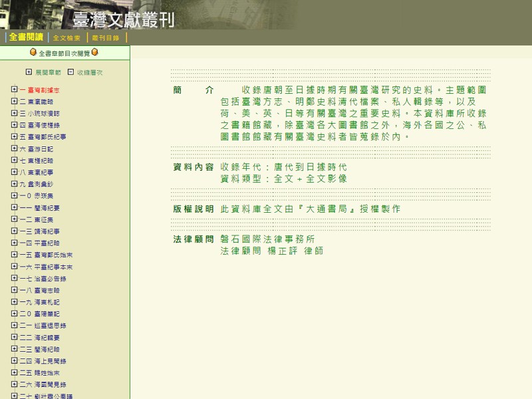The width and height of the screenshot is (532, 399).
Task: Expand the 一0 赤崁集 plus box
Action: click(15, 196)
